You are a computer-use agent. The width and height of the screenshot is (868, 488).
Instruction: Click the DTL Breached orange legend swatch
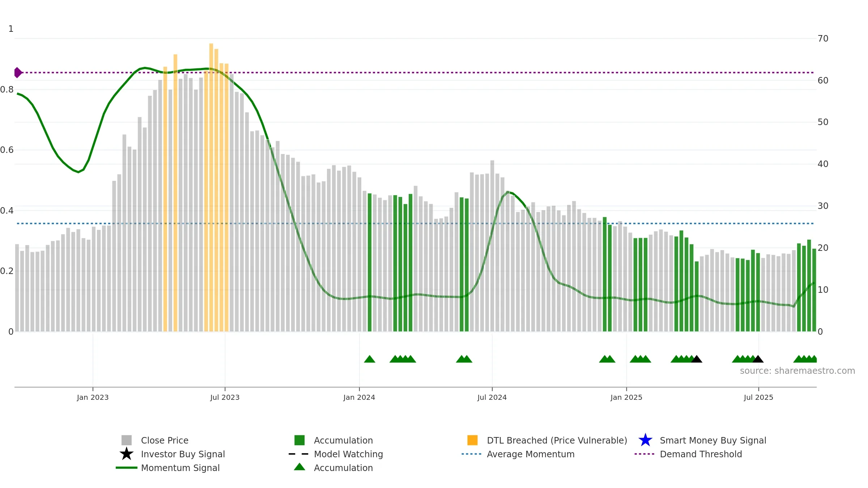pyautogui.click(x=472, y=440)
